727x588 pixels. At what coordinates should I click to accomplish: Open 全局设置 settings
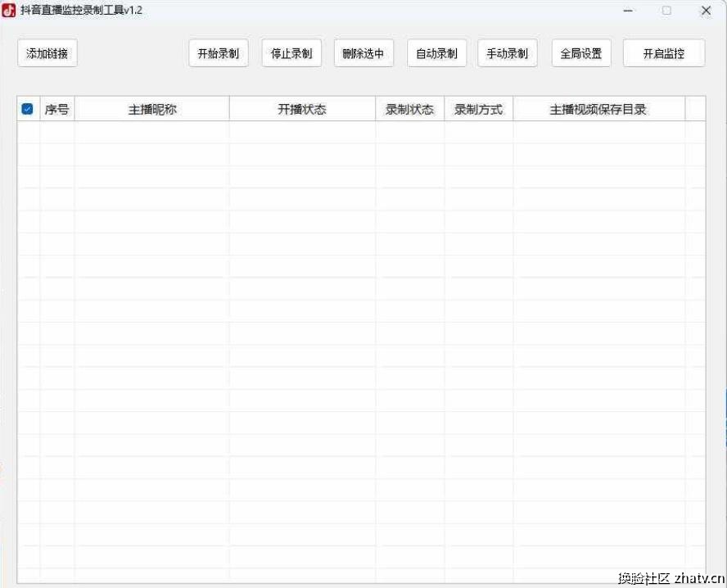tap(581, 53)
